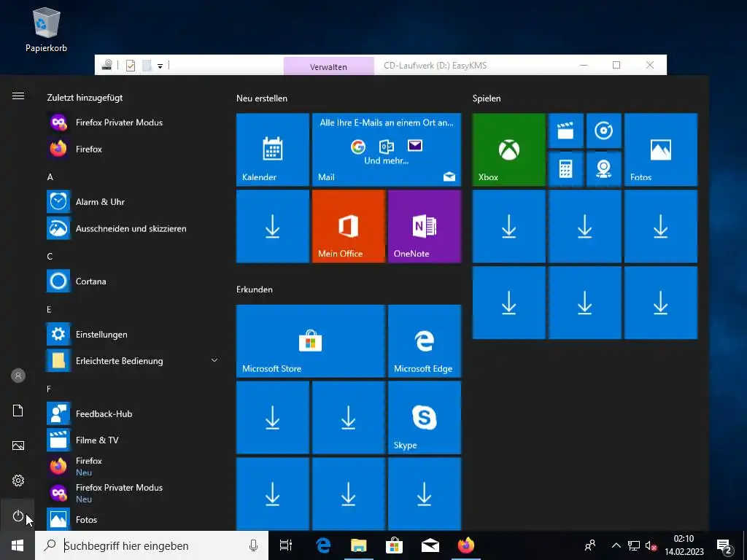Open the small Rechner calculator tile
747x560 pixels.
tap(565, 168)
